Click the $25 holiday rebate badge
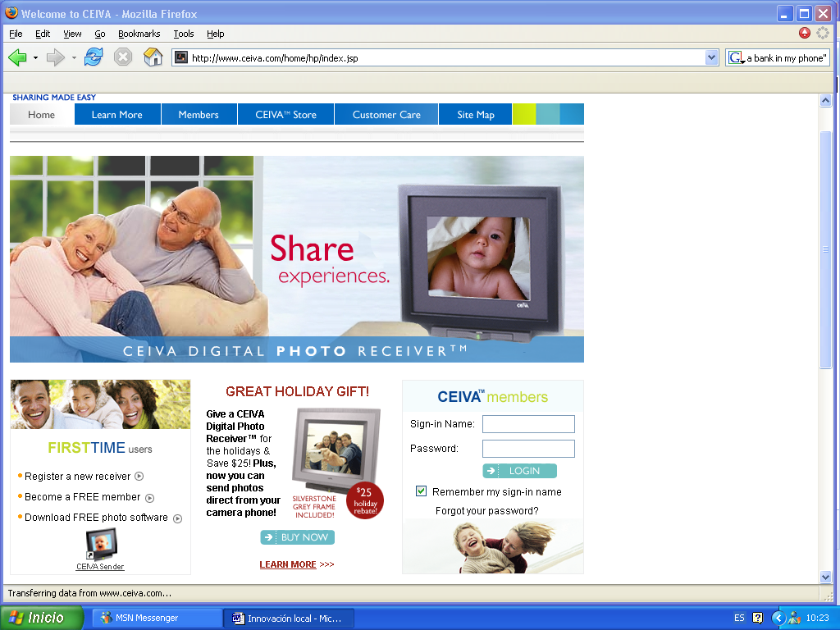840x630 pixels. [365, 501]
